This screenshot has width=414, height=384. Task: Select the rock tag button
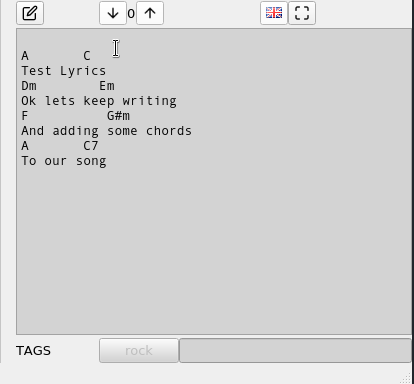click(139, 350)
